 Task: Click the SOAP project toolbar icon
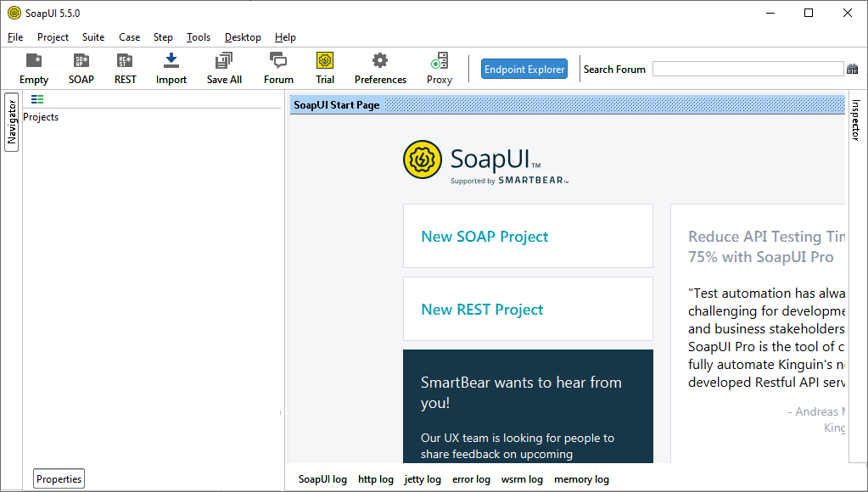click(x=81, y=68)
